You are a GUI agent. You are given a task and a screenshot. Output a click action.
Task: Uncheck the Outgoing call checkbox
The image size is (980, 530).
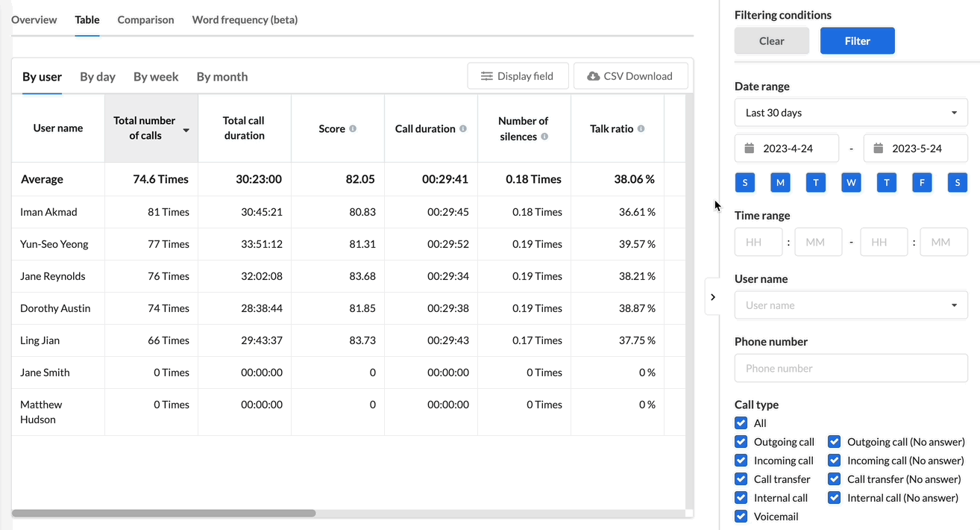pos(741,442)
